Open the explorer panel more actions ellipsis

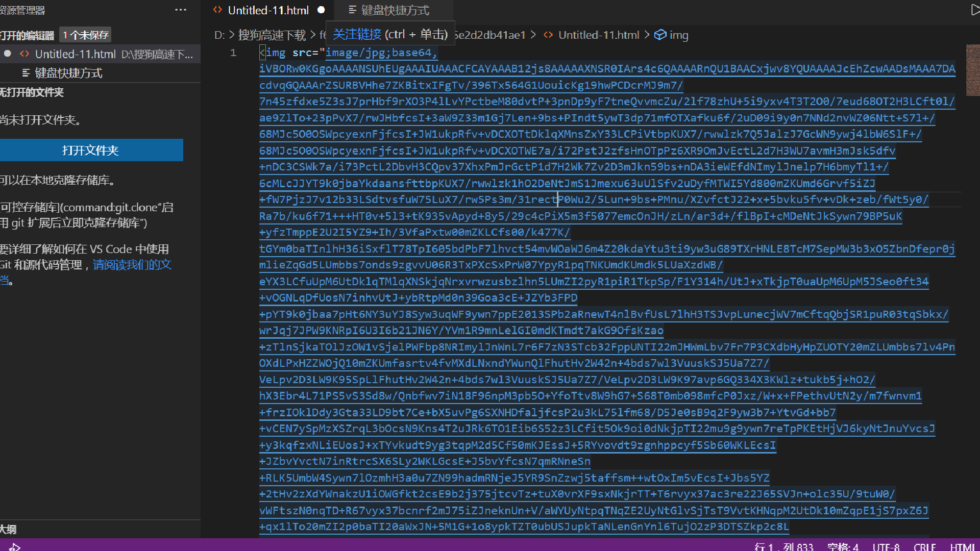pyautogui.click(x=181, y=10)
